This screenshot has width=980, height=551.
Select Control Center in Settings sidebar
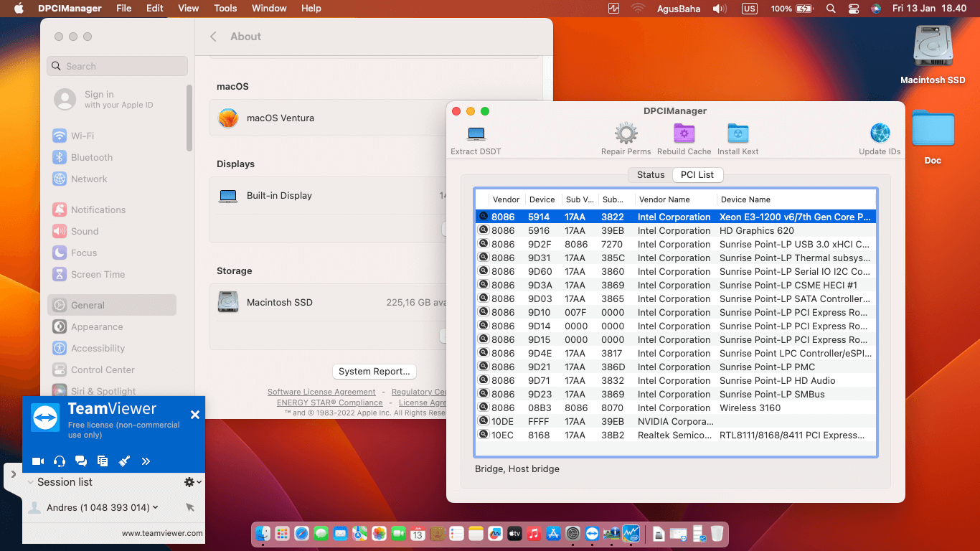click(x=112, y=369)
